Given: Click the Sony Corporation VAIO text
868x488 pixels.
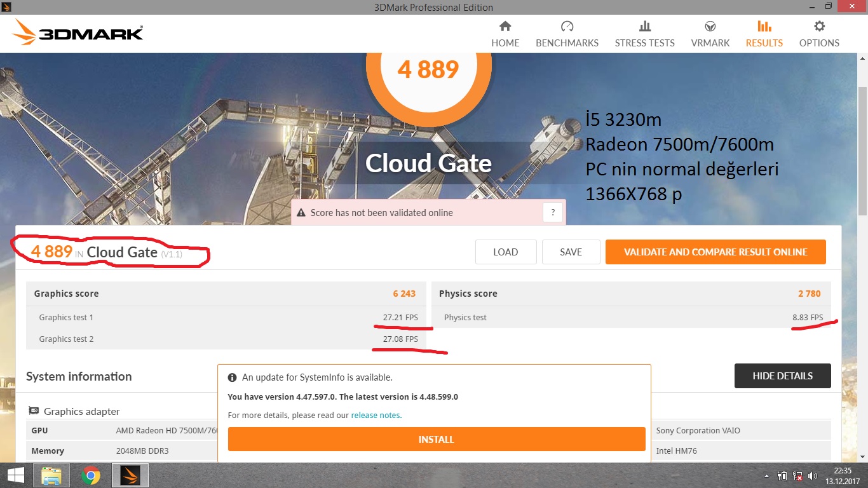Looking at the screenshot, I should click(x=698, y=430).
